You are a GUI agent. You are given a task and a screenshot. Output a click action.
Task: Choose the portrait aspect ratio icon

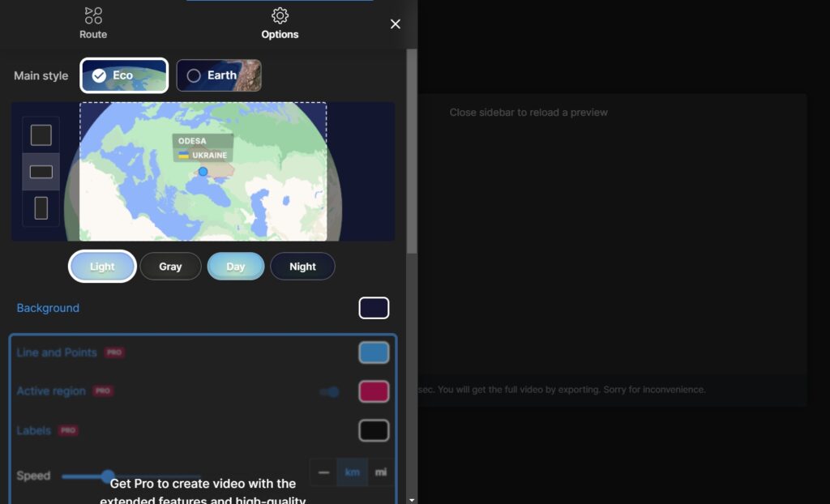41,208
